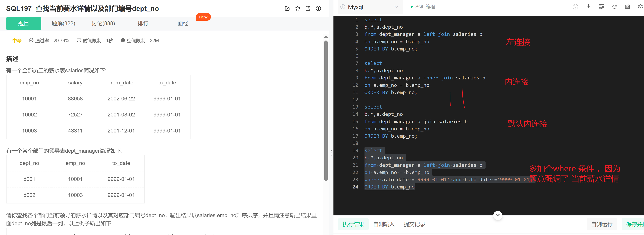Switch to the 排行 tab
The image size is (644, 235).
coord(143,23)
